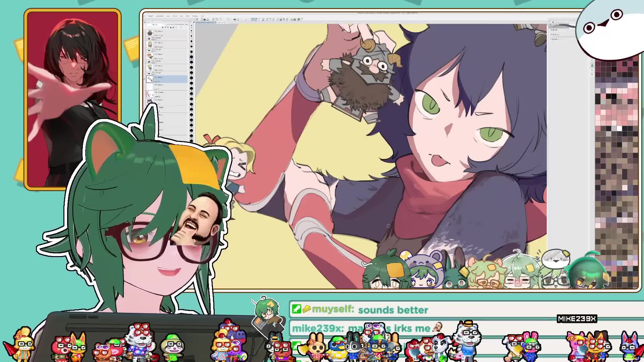The image size is (644, 362).
Task: Open the Layer menu
Action: click(168, 16)
